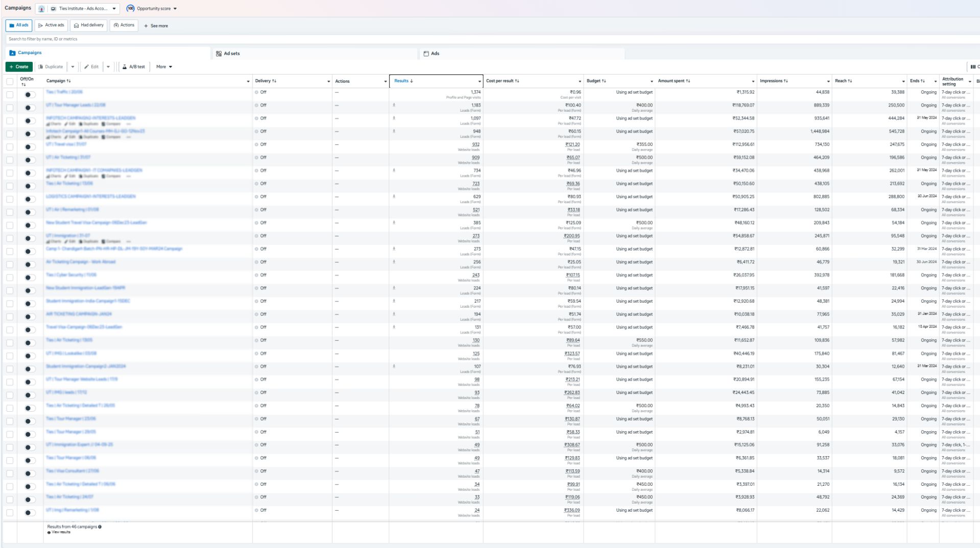Click the download icon in the 385 results row
The height and width of the screenshot is (548, 980).
coord(394,222)
